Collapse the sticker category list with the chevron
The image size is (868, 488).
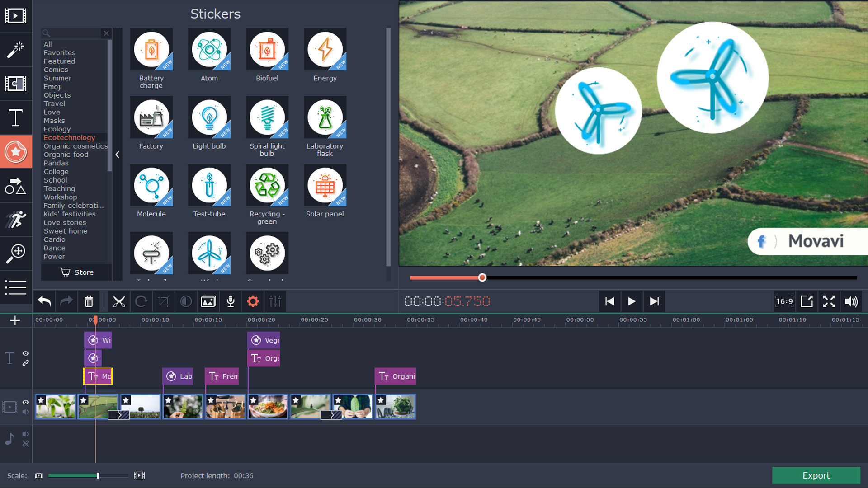click(117, 155)
